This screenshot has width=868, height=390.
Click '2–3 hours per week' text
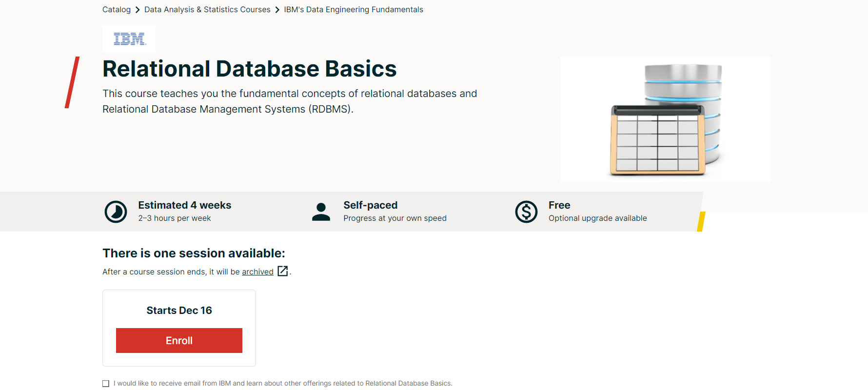(x=175, y=218)
